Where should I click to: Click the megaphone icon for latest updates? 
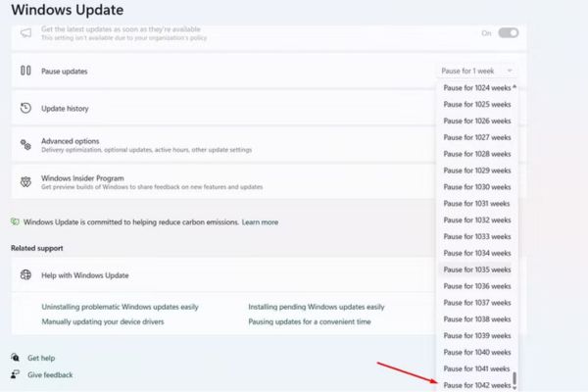[25, 33]
